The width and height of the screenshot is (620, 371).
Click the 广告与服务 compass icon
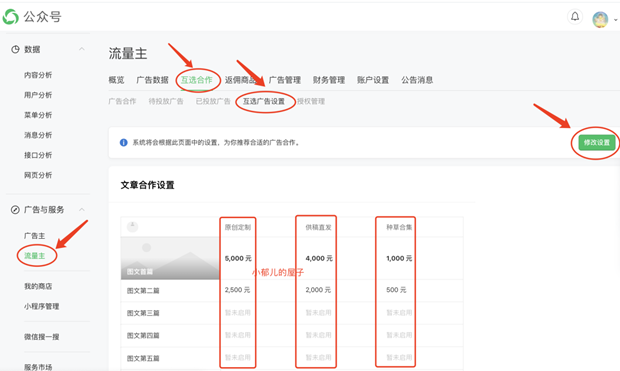[15, 210]
